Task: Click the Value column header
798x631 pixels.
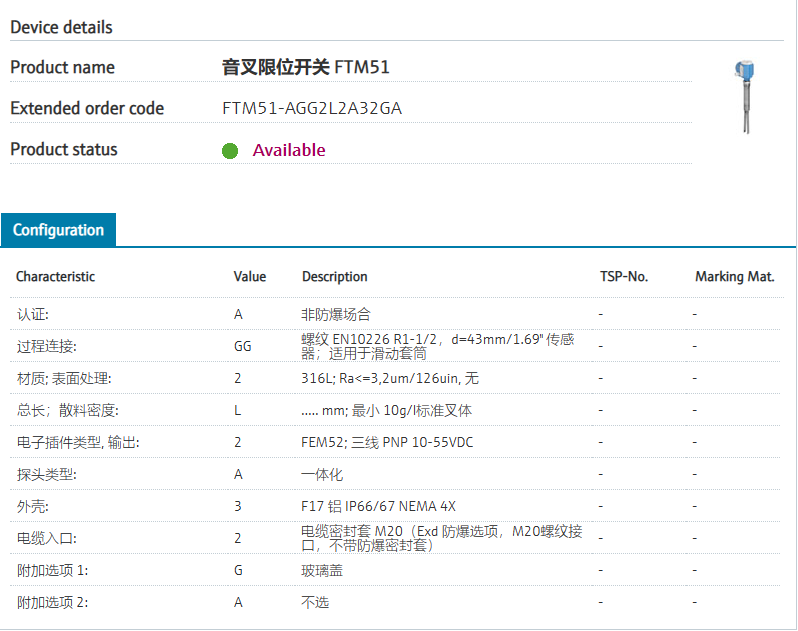Action: [249, 277]
